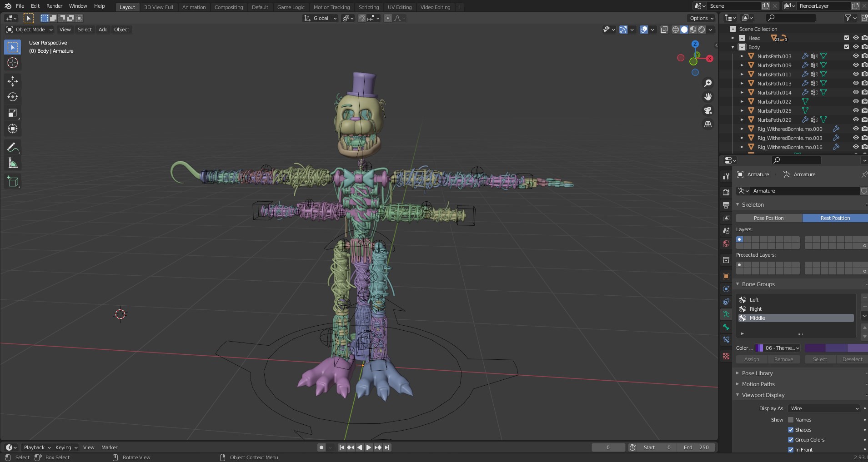Open the Texture properties tab

coord(726,356)
